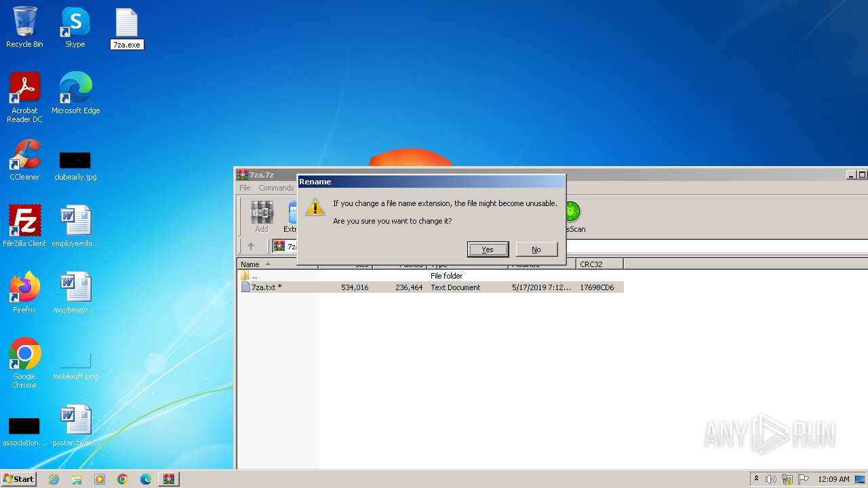The height and width of the screenshot is (488, 868).
Task: Click the warning icon in Rename dialog
Action: pos(315,207)
